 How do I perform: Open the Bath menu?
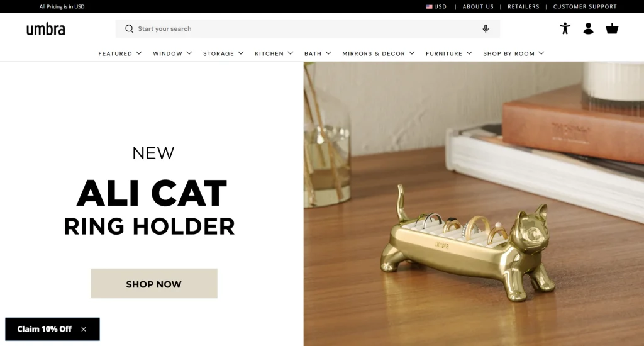pos(318,53)
